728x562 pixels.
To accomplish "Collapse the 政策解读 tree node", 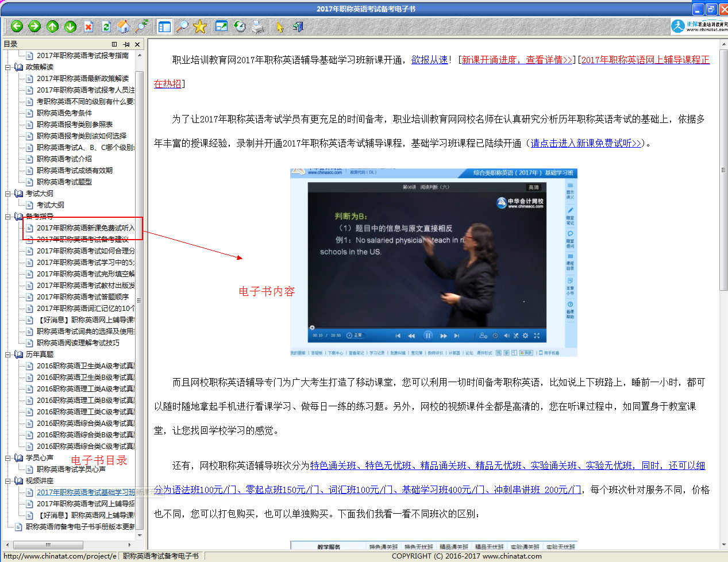I will [x=9, y=67].
